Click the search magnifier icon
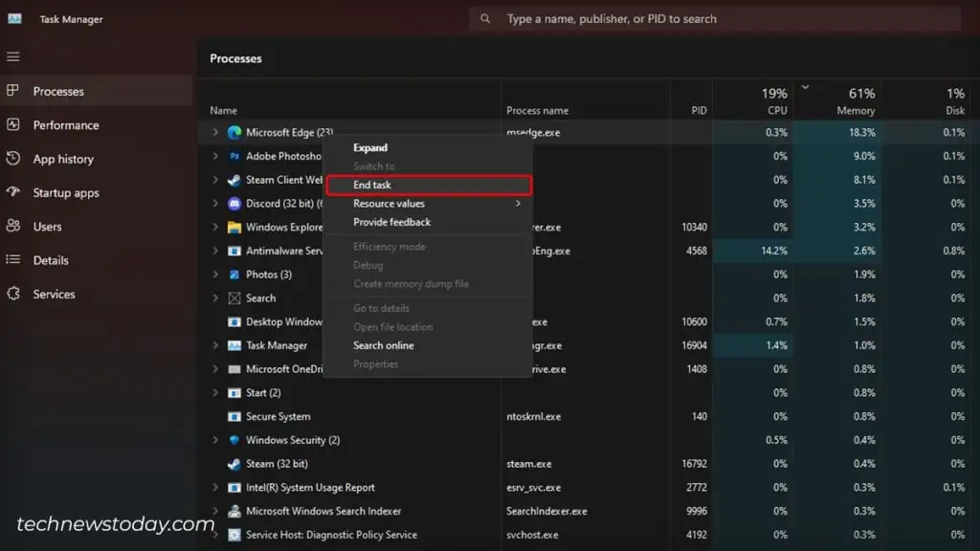This screenshot has height=551, width=980. [x=485, y=19]
